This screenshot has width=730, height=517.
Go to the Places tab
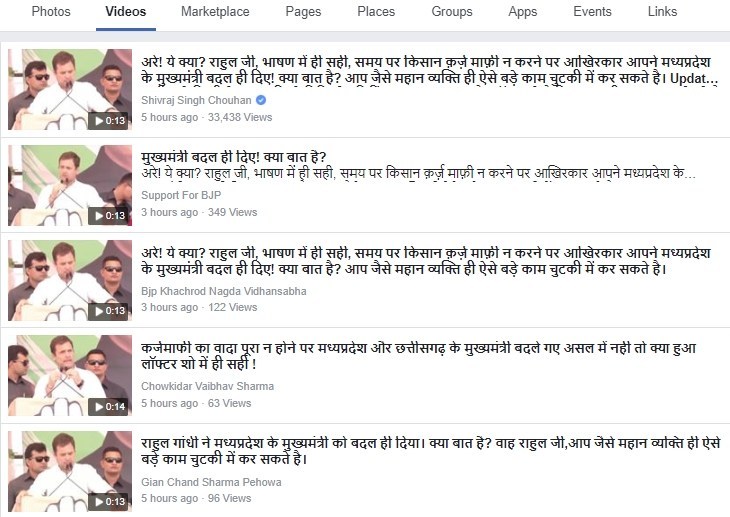(x=376, y=12)
